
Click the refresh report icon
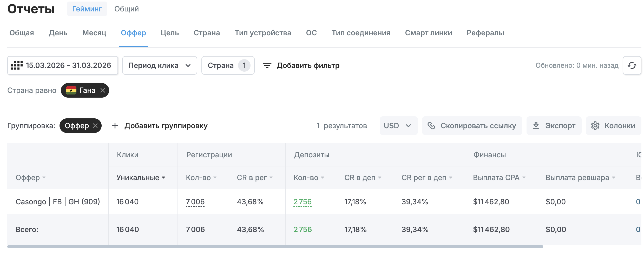pos(632,65)
